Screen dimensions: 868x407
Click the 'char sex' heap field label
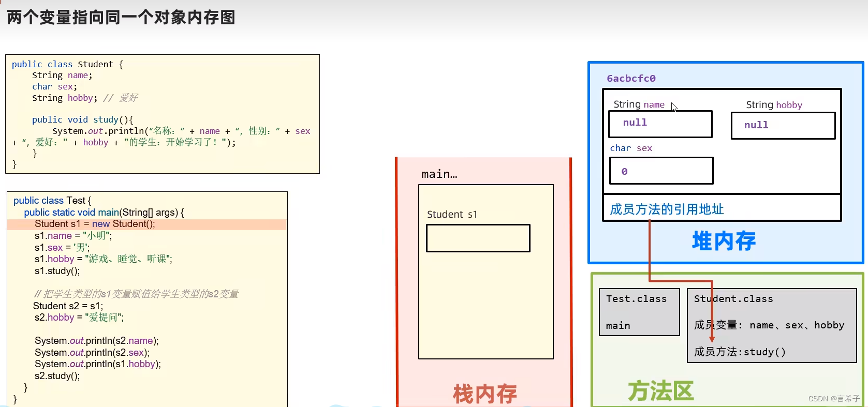631,148
